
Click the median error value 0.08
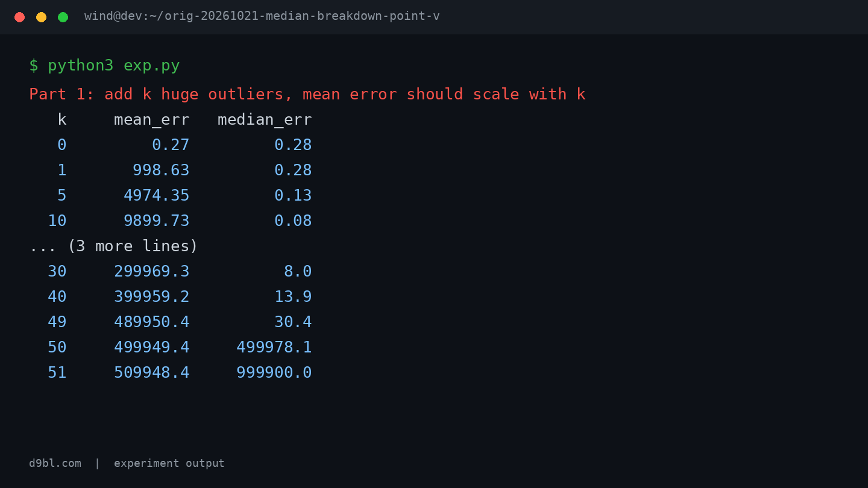[x=293, y=221]
